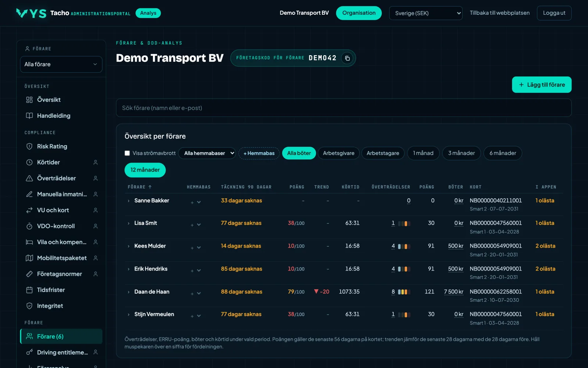Screen dimensions: 588x368
Task: Open hemmabas chevron for Lisa Smit
Action: [x=199, y=224]
